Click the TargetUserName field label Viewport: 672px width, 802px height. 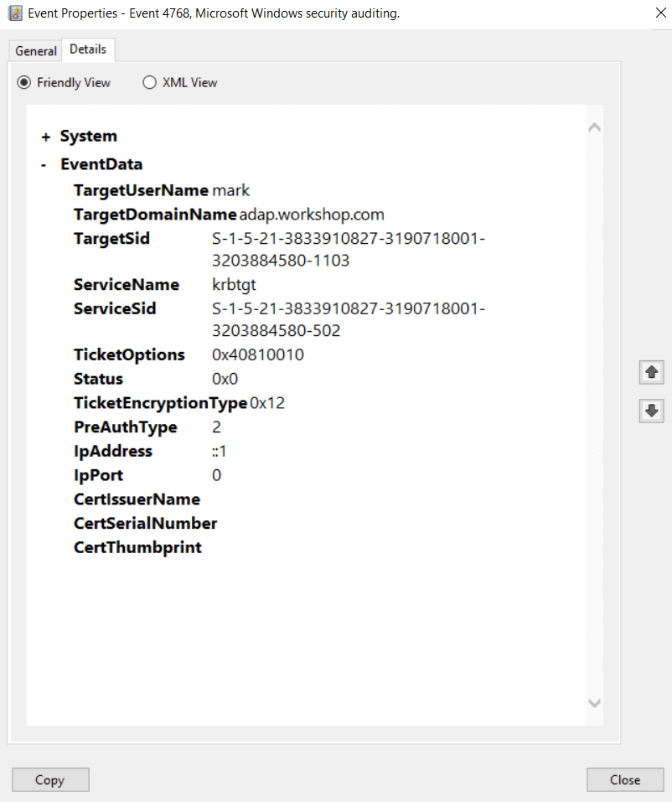coord(141,190)
